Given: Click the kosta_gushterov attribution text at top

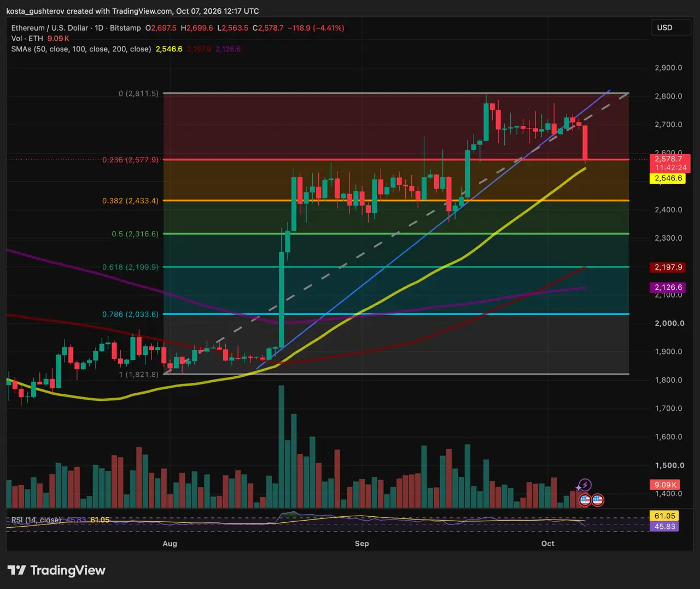Looking at the screenshot, I should pyautogui.click(x=132, y=11).
